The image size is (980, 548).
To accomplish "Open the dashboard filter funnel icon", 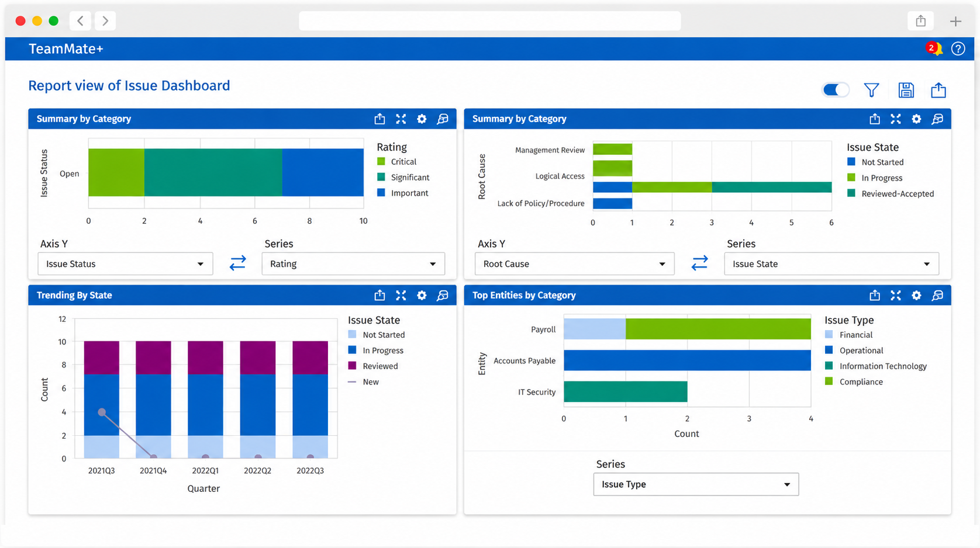I will pos(871,90).
